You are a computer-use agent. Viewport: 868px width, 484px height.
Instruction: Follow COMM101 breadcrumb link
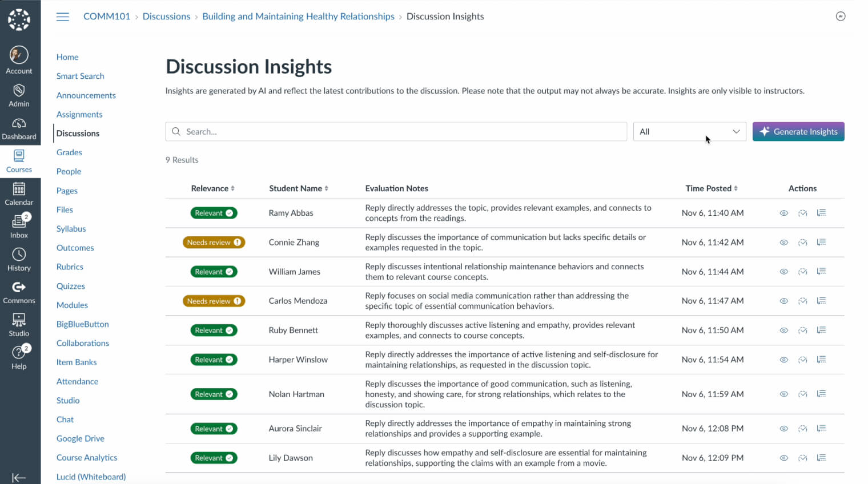107,17
